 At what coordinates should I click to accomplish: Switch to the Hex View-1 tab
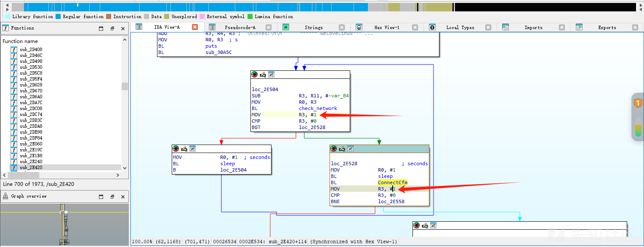pos(387,27)
